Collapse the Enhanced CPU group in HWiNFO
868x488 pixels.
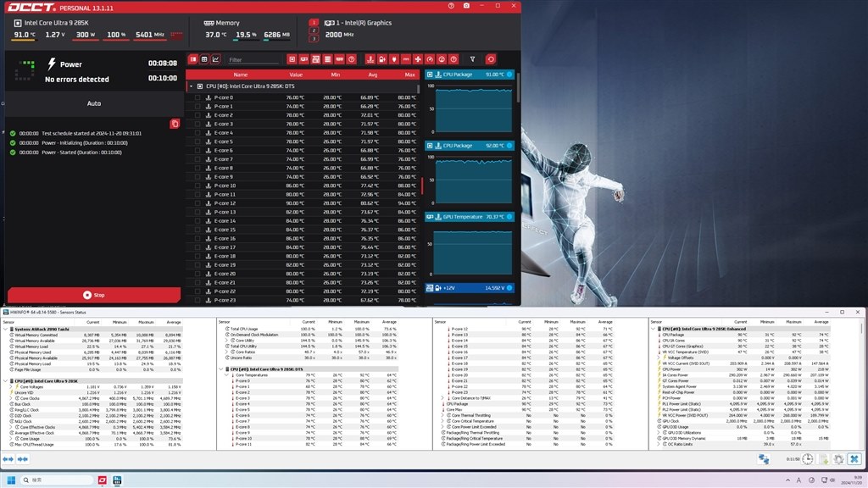654,330
